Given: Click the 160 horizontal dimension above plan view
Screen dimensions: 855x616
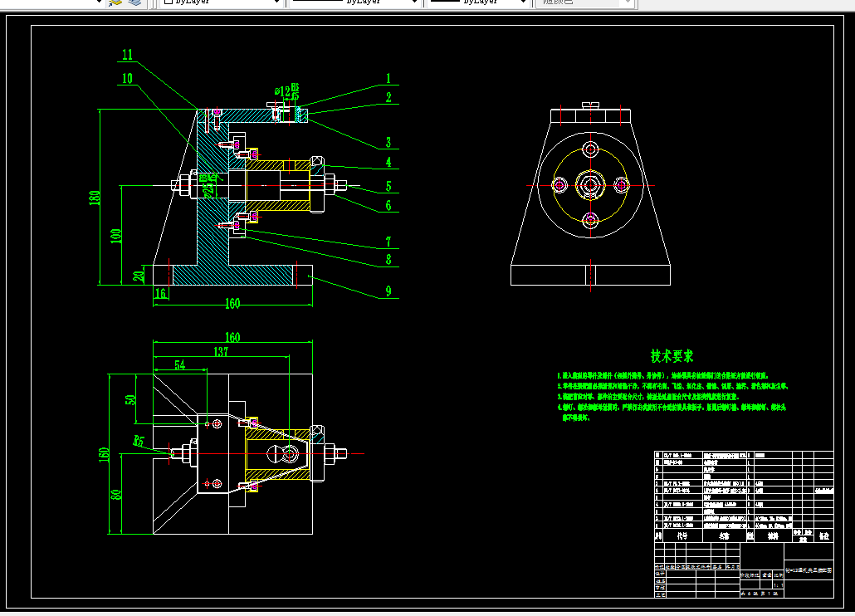Looking at the screenshot, I should [x=232, y=337].
